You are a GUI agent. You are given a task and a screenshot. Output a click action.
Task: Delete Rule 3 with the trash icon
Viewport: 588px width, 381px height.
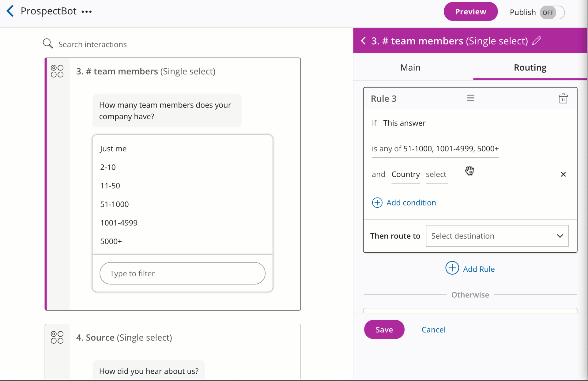coord(563,99)
